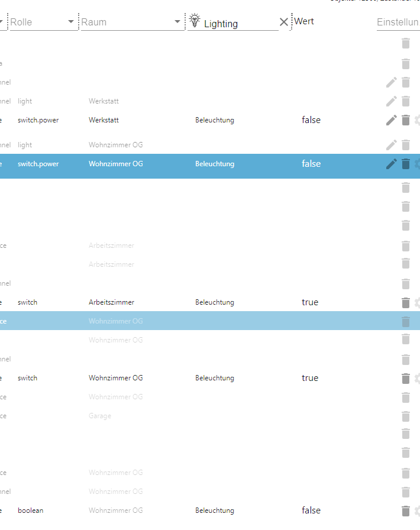This screenshot has width=420, height=530.
Task: Edit the Werkstatt switch.power object with pencil
Action: 391,120
